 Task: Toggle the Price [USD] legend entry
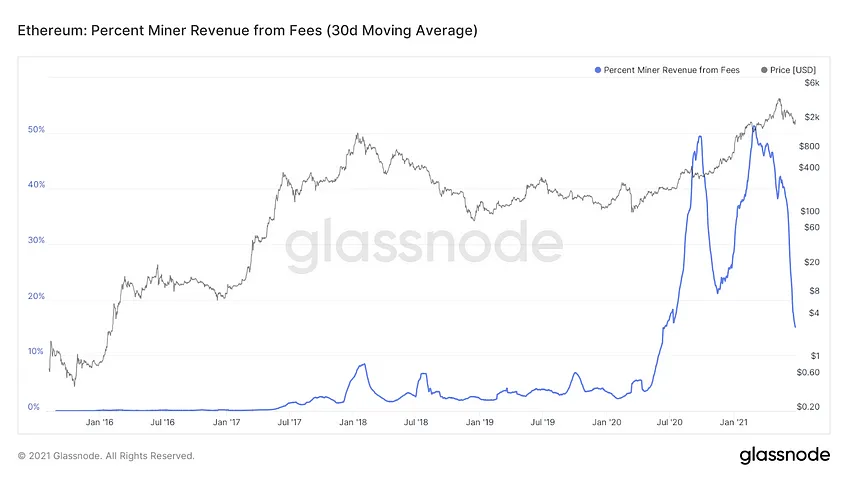788,70
